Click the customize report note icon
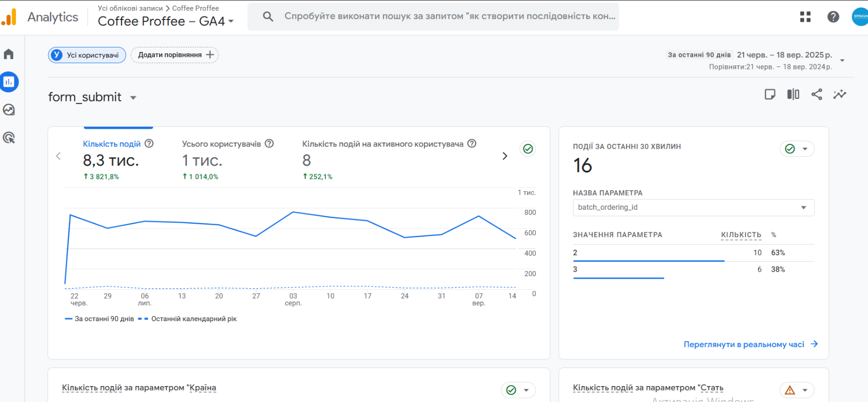Viewport: 868px width, 402px height. [770, 94]
